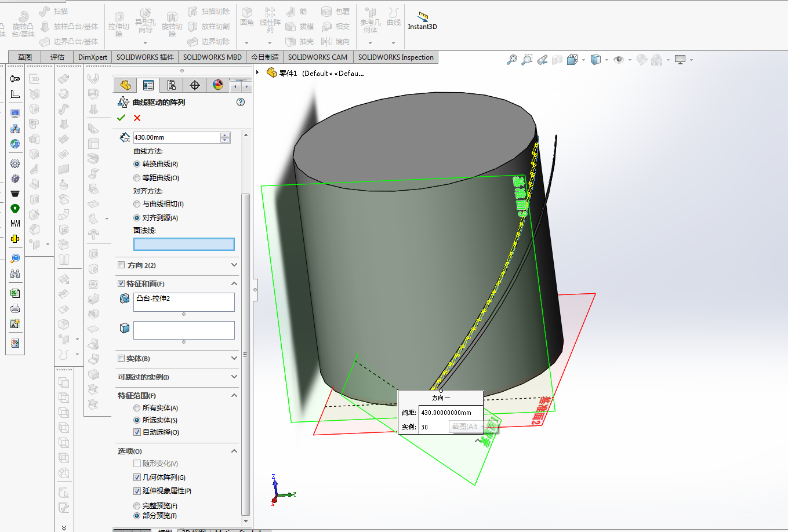Select the 筋 rib tool
Image resolution: width=788 pixels, height=532 pixels.
296,12
